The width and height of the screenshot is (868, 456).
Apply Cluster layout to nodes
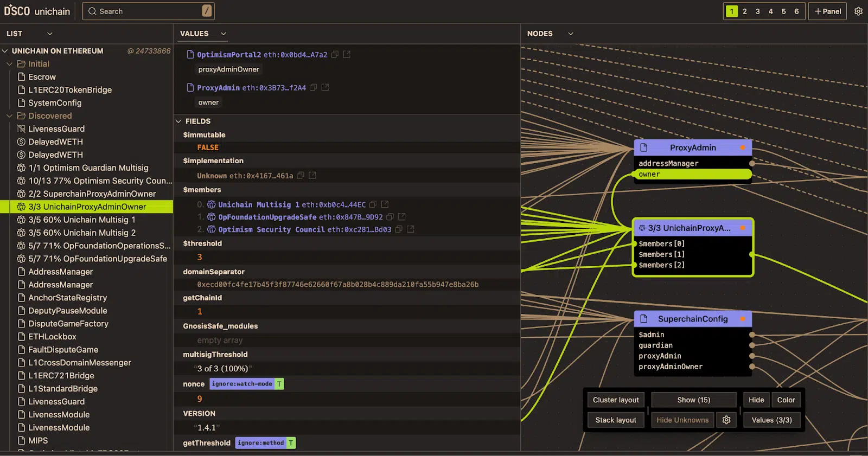(x=616, y=400)
